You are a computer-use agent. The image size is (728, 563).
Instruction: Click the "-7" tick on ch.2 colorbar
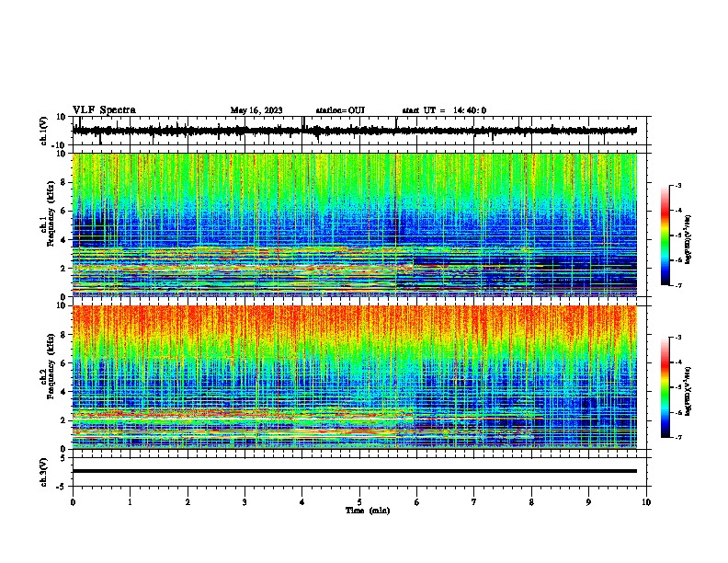[677, 437]
